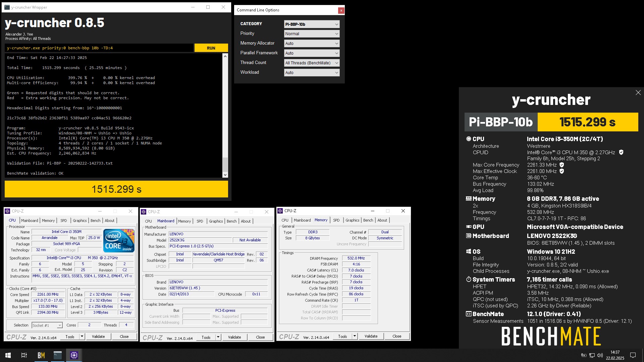This screenshot has width=644, height=362.
Task: Open the Memory Allocator dropdown
Action: (312, 44)
